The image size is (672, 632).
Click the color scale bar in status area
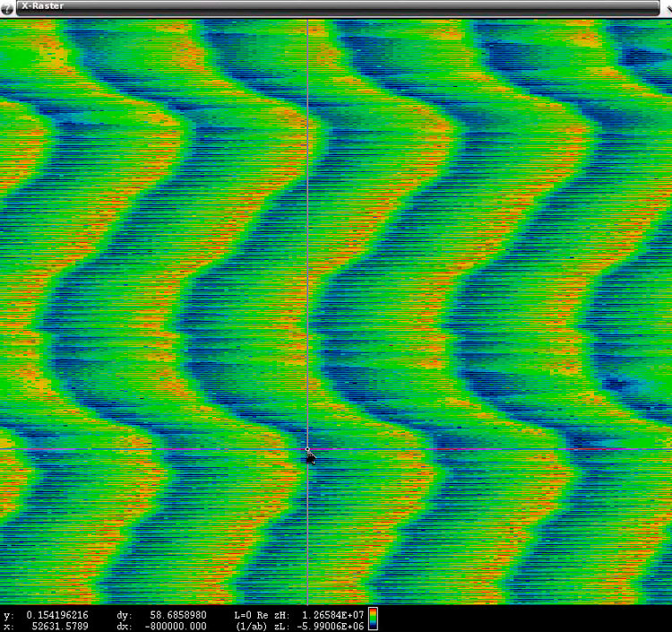point(373,620)
